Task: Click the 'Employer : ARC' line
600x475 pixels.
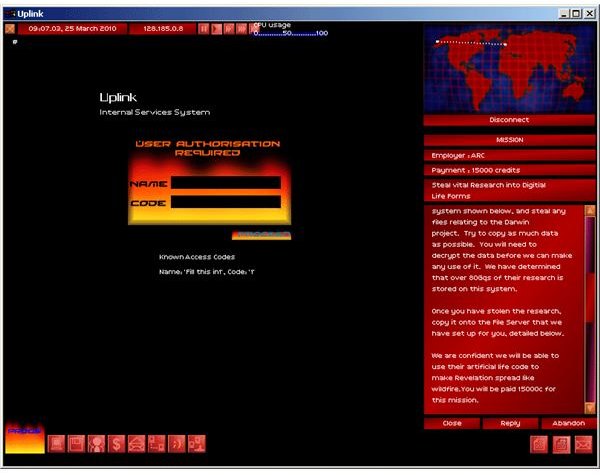Action: tap(509, 155)
